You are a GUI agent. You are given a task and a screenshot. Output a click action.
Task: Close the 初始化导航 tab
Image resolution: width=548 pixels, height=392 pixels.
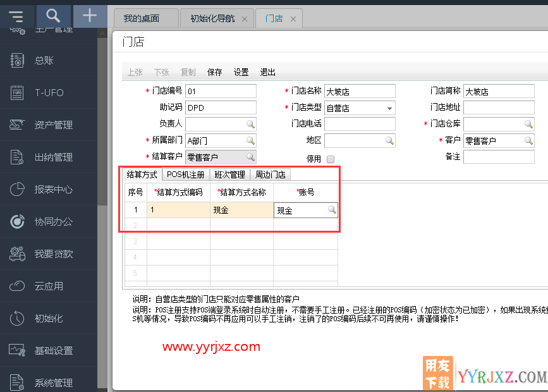tap(245, 19)
